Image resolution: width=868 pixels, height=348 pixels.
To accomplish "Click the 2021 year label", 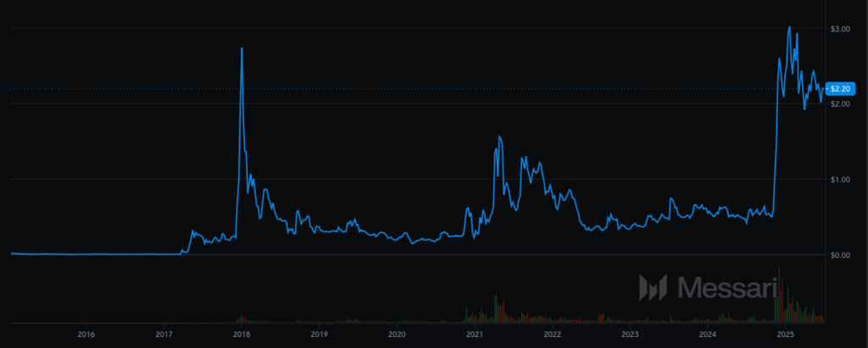I will (475, 334).
